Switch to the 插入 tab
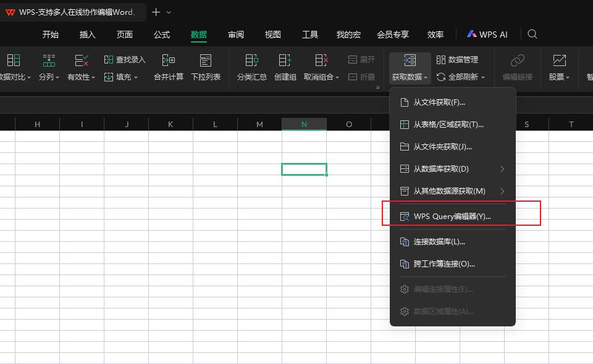Viewport: 593px width, 364px height. (87, 35)
